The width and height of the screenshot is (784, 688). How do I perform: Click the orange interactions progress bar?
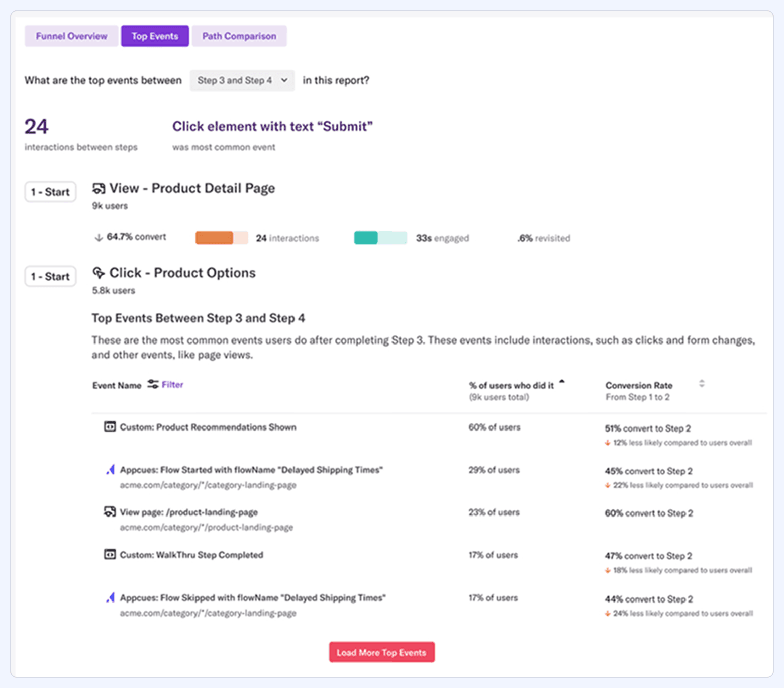click(221, 237)
